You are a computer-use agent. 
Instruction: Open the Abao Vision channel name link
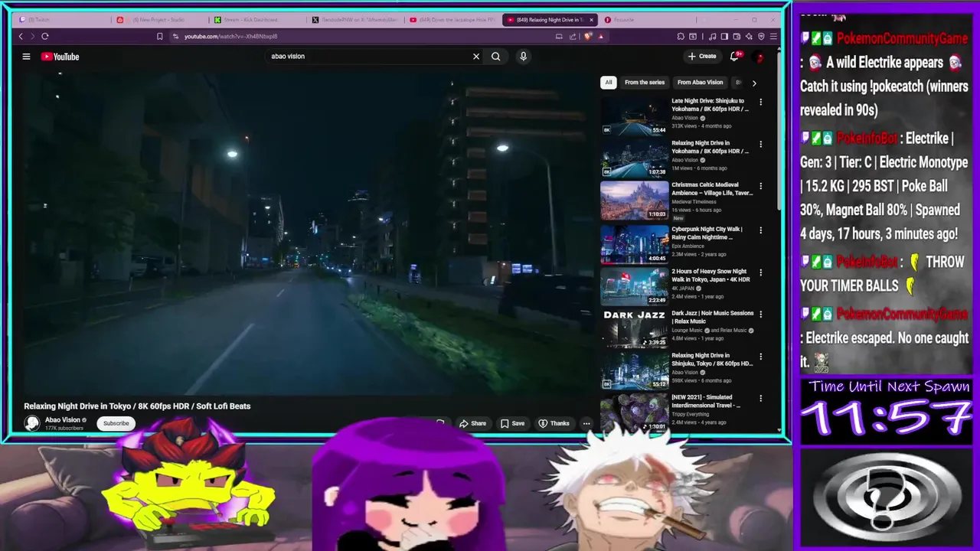[x=63, y=419]
